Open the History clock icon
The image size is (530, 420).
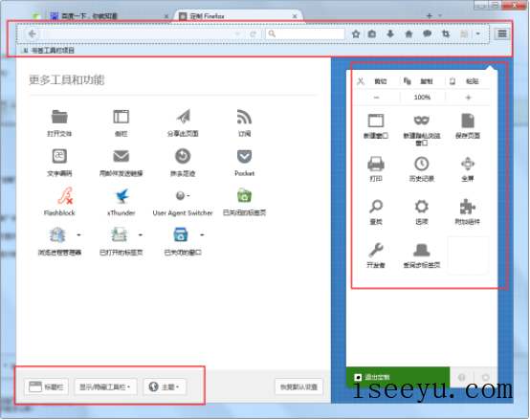click(x=422, y=165)
